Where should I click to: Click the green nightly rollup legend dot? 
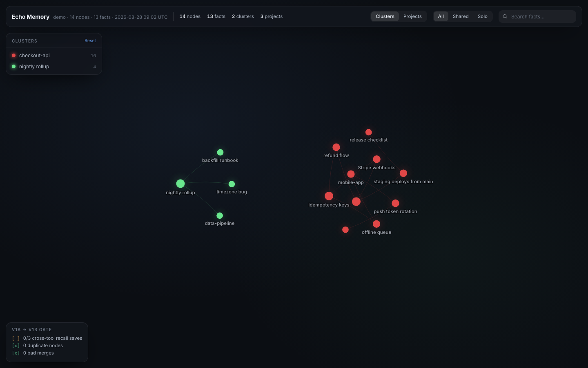point(14,66)
